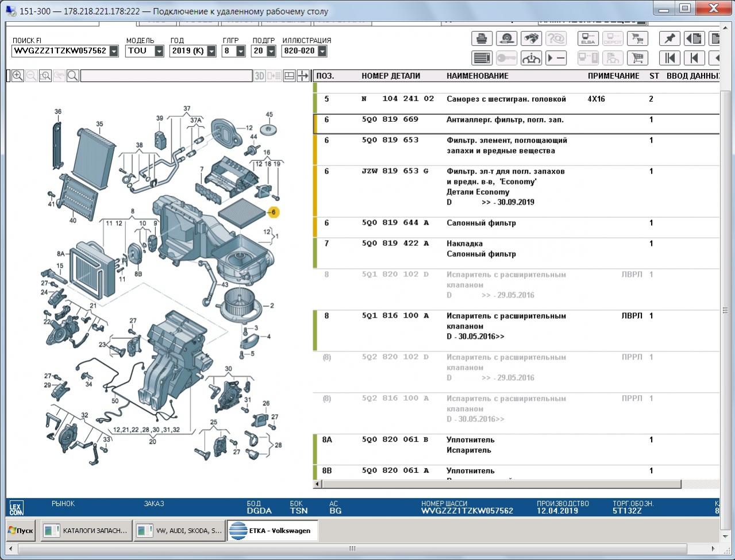The image size is (735, 560).
Task: Go to the previous record arrow icon
Action: tap(694, 58)
